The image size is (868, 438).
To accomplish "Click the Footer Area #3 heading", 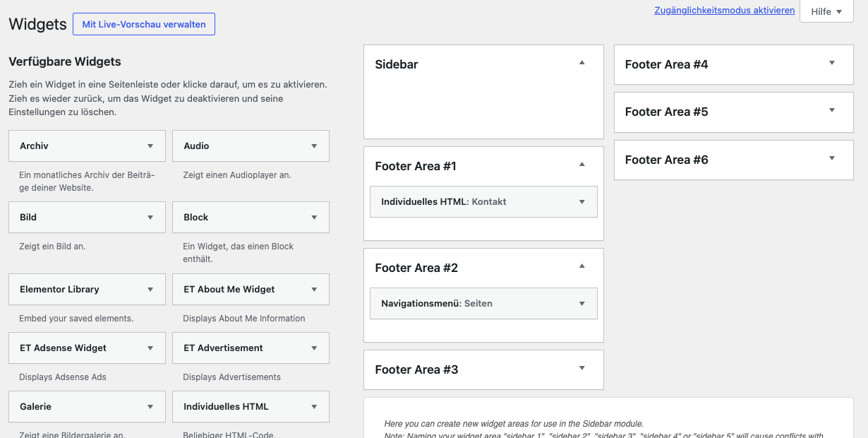I will coord(416,369).
